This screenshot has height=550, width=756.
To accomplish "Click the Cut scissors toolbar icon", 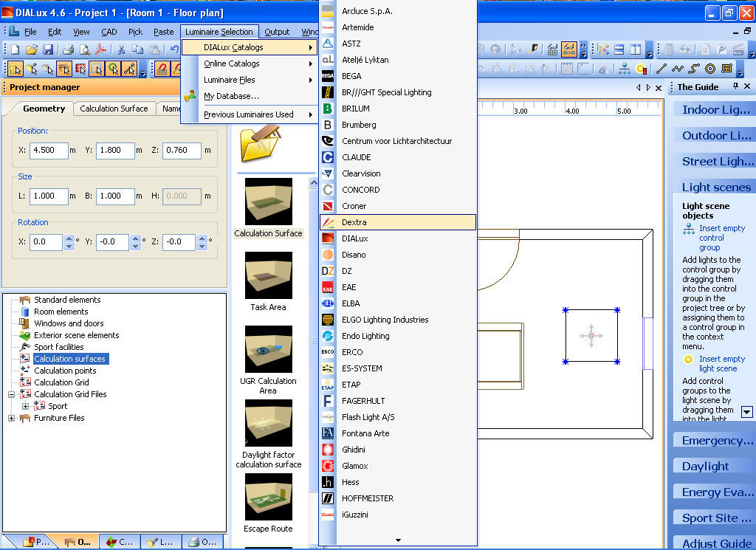I will coord(121,49).
